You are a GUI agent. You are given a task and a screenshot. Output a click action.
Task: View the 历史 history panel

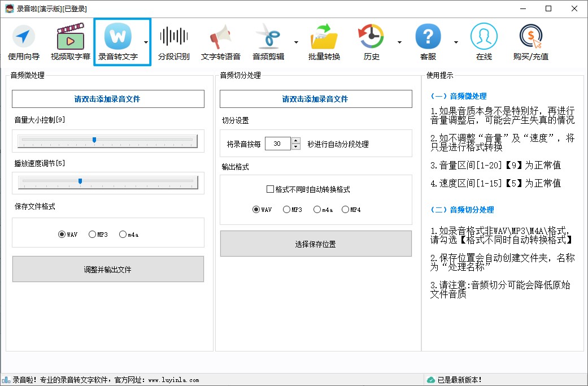pyautogui.click(x=371, y=41)
